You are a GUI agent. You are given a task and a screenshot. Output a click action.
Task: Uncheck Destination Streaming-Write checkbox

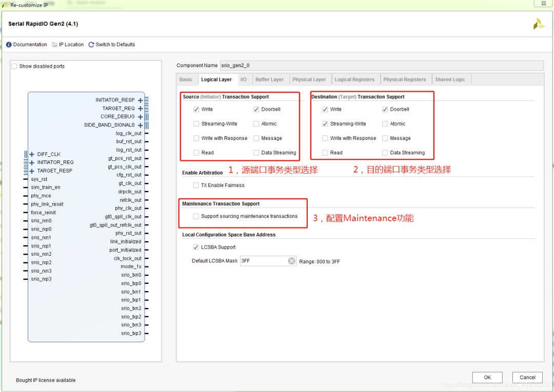(325, 124)
